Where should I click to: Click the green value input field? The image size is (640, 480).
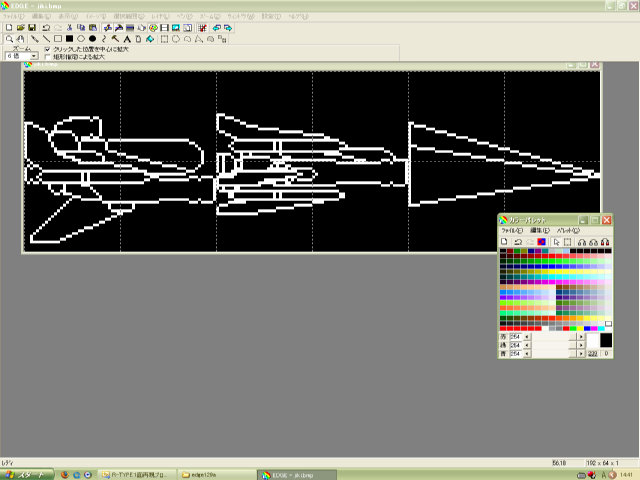coord(515,345)
